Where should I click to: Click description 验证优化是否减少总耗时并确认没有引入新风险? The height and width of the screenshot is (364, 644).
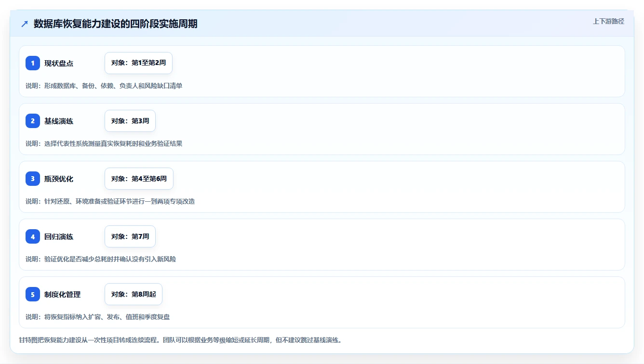110,259
